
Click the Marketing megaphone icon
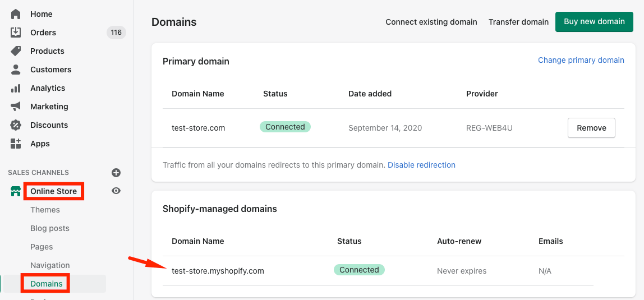[x=16, y=107]
